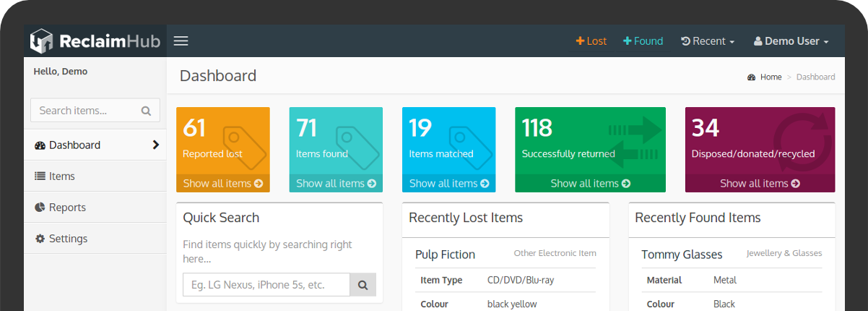Show all Disposed/donated/recycled items
Viewport: 868px width, 311px height.
coord(760,183)
